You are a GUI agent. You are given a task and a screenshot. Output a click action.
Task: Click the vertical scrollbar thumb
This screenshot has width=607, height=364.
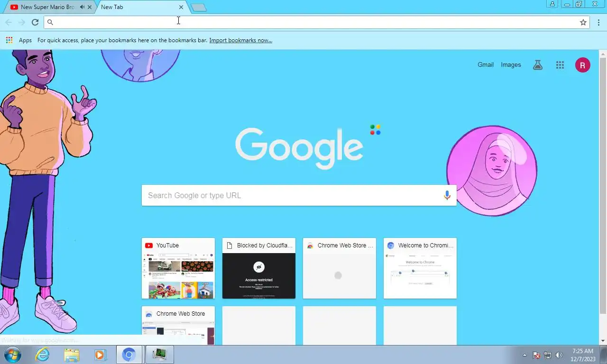[x=603, y=186]
